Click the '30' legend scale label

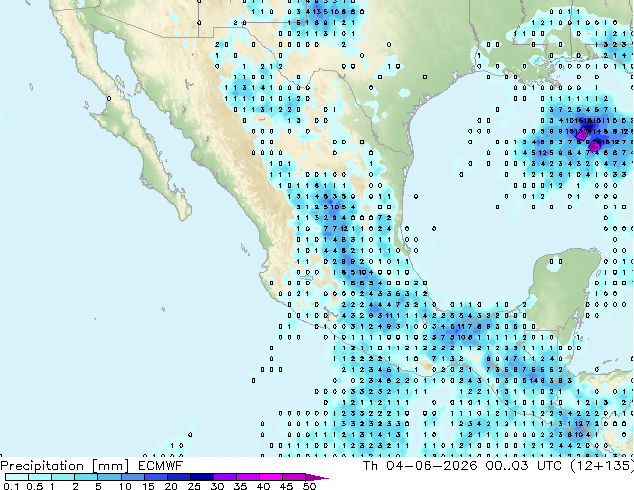tap(218, 486)
